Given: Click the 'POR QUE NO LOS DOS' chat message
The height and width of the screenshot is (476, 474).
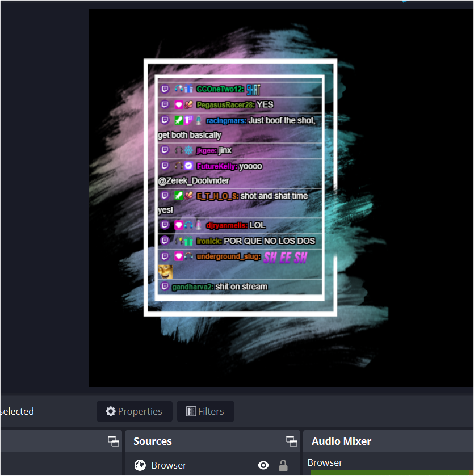Looking at the screenshot, I should tap(269, 241).
